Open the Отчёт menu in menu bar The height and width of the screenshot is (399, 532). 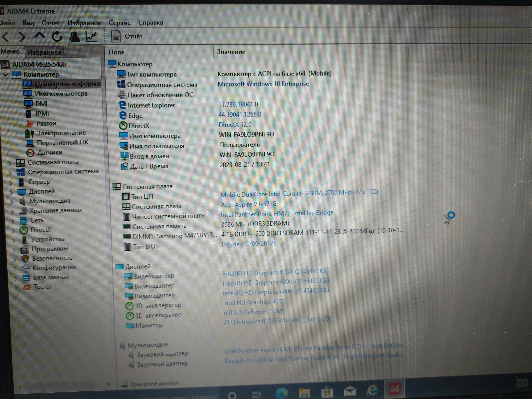[50, 23]
